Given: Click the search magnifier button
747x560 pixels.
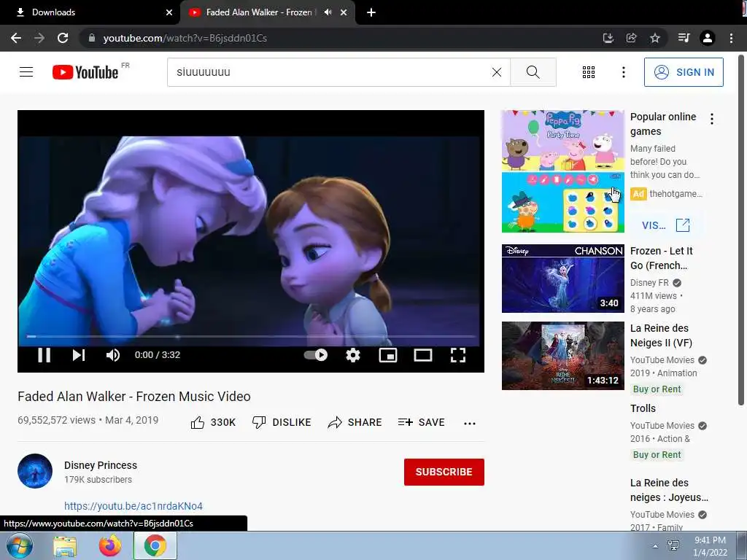Looking at the screenshot, I should (x=533, y=72).
